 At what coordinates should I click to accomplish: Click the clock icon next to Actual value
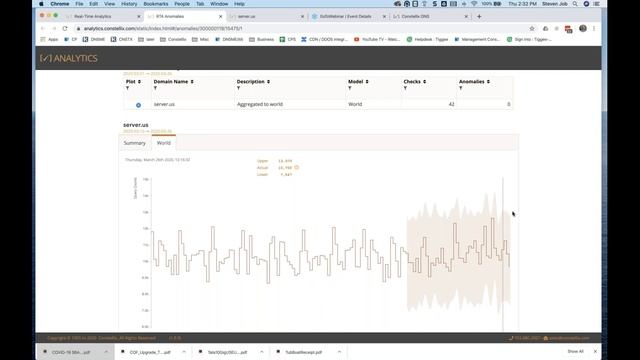pos(297,167)
